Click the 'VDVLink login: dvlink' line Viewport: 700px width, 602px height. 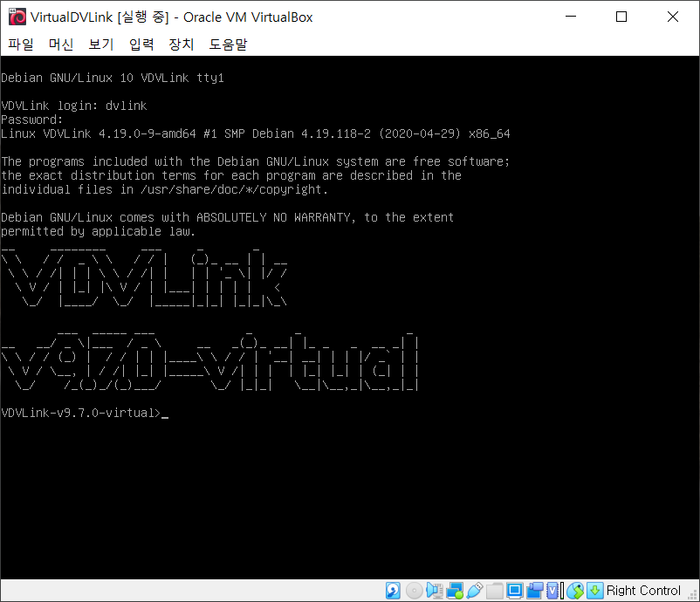tap(73, 106)
